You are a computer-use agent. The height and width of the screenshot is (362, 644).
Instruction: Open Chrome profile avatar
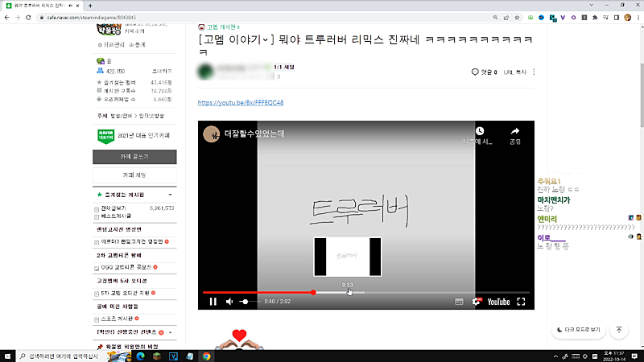[627, 18]
